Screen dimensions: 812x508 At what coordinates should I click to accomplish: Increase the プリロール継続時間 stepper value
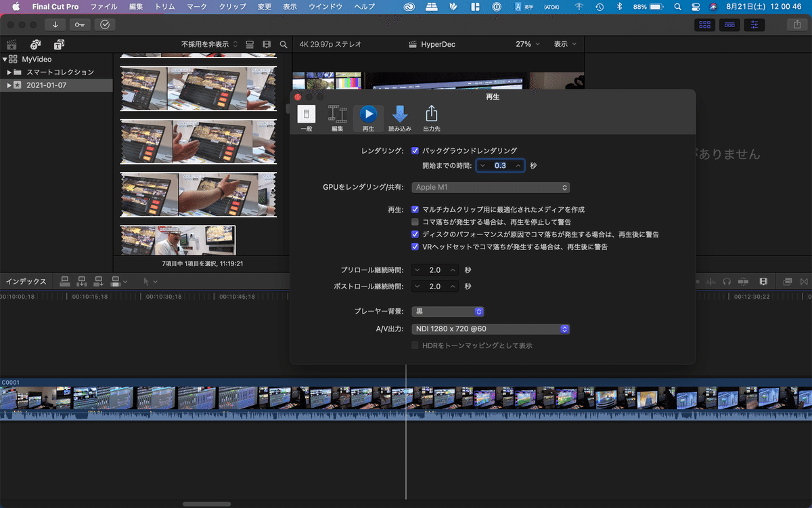[x=453, y=270]
